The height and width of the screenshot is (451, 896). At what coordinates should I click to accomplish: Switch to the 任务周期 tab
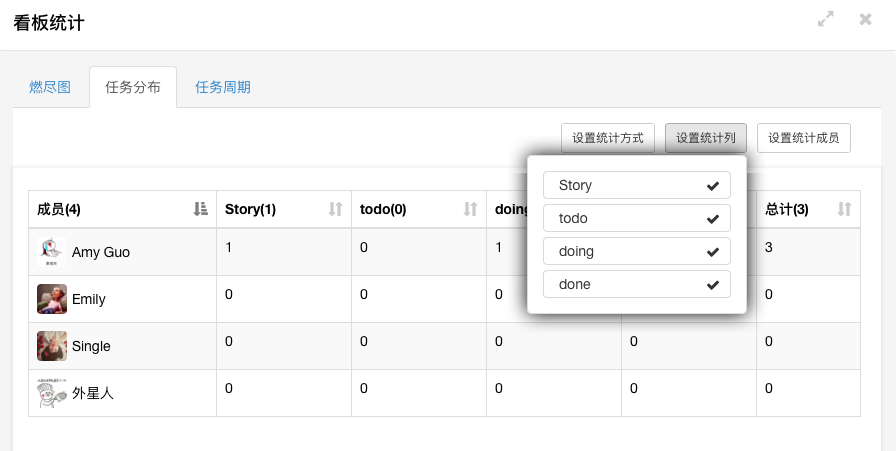[x=223, y=87]
